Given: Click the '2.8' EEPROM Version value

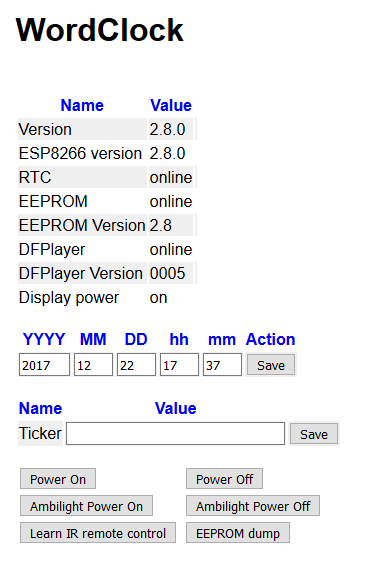Looking at the screenshot, I should pos(160,226).
